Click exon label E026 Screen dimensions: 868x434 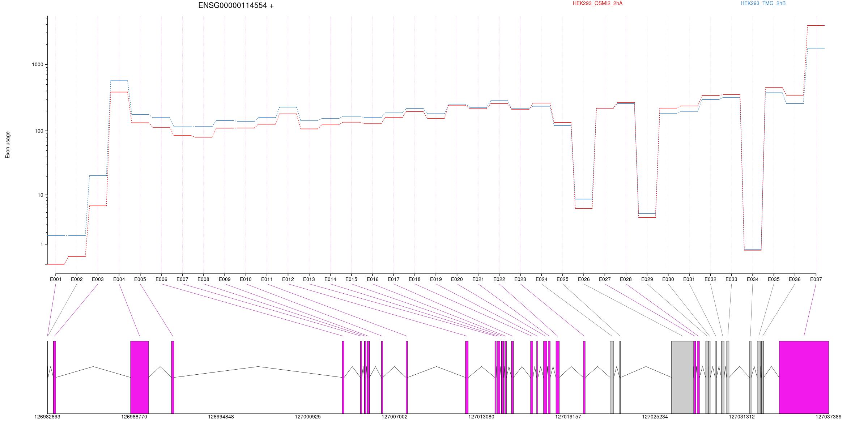[x=584, y=279]
